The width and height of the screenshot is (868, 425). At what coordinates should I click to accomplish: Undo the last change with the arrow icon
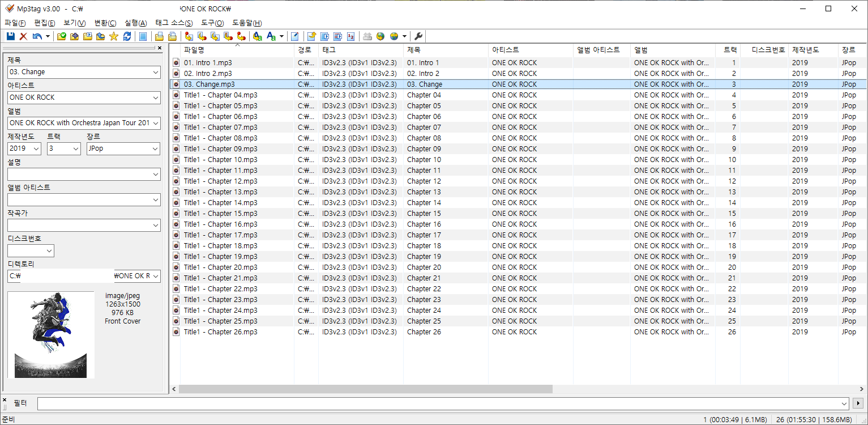[x=37, y=36]
